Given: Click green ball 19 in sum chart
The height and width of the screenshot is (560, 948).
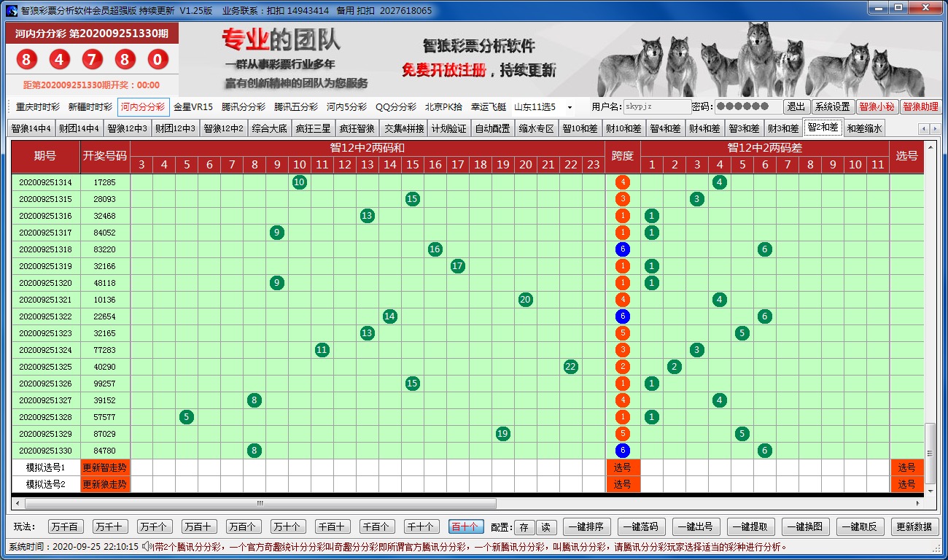Looking at the screenshot, I should [503, 434].
